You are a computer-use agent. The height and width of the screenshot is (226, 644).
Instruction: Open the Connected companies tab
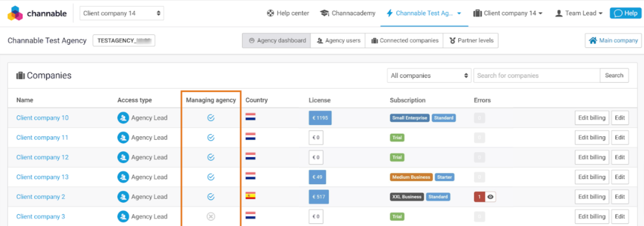coord(404,41)
